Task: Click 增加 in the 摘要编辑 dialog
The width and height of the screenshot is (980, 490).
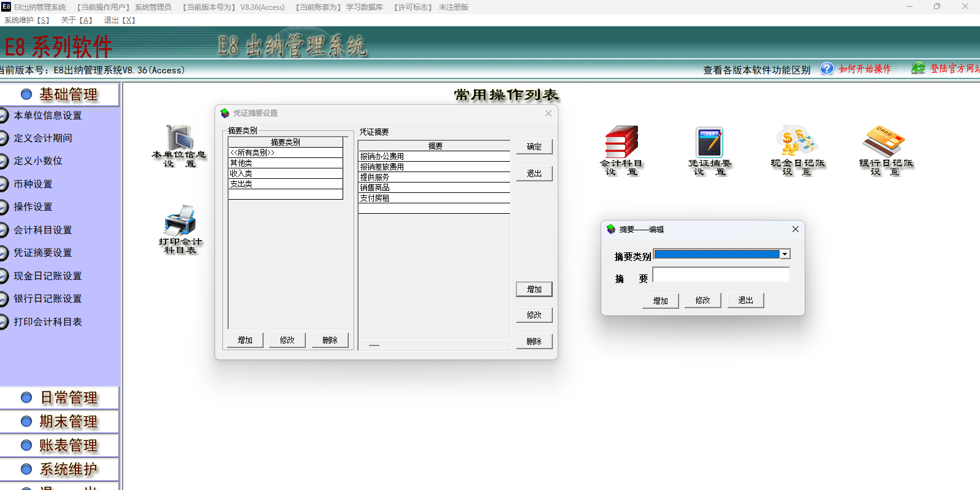Action: [x=660, y=301]
